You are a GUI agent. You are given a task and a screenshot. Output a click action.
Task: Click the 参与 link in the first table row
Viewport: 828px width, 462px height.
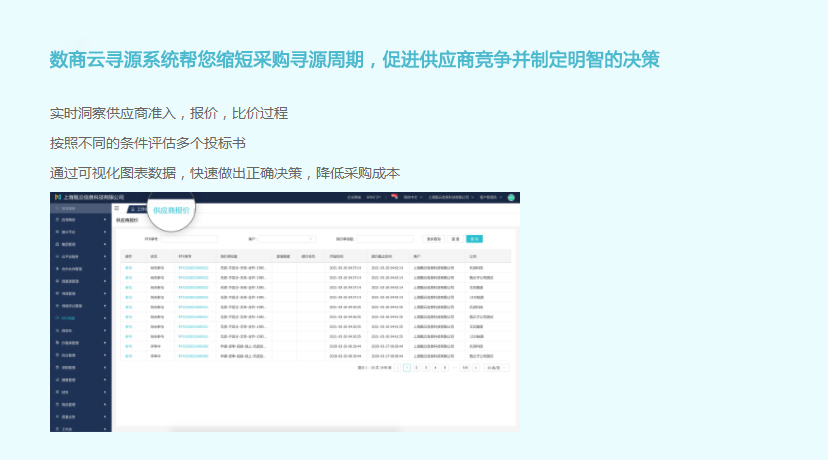(x=128, y=268)
